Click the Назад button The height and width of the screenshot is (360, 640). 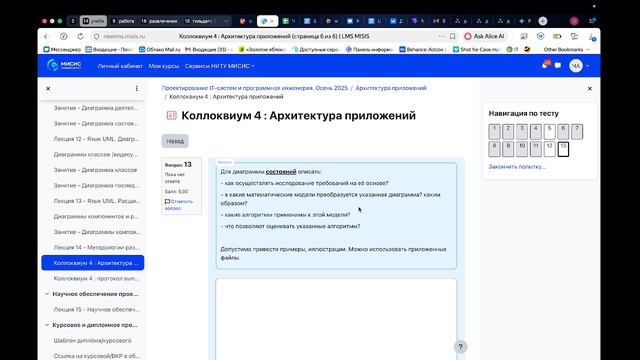tap(175, 141)
